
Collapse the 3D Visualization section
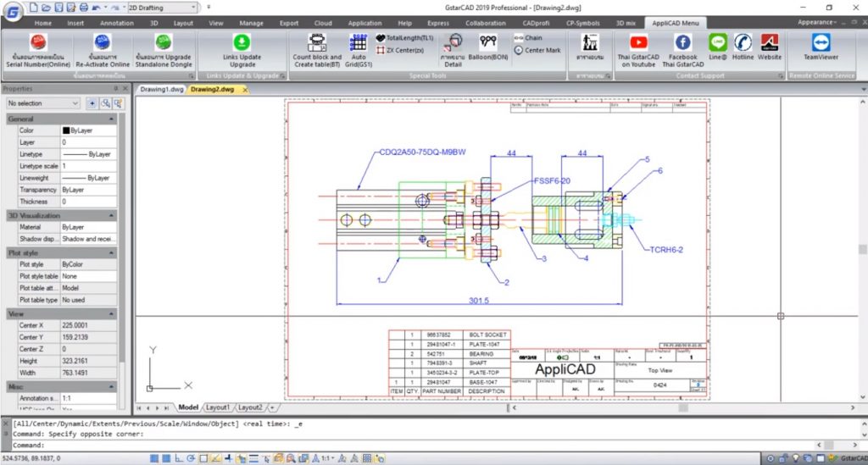(111, 215)
